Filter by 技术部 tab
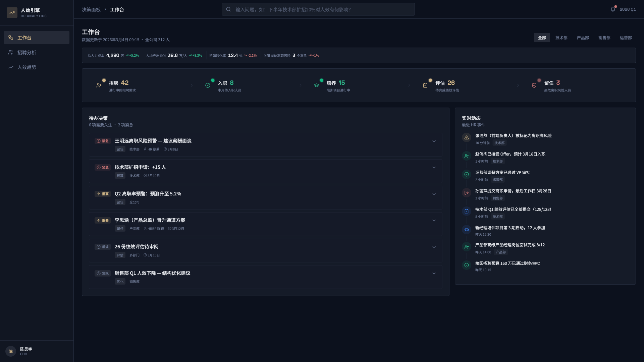Image resolution: width=644 pixels, height=362 pixels. point(561,38)
